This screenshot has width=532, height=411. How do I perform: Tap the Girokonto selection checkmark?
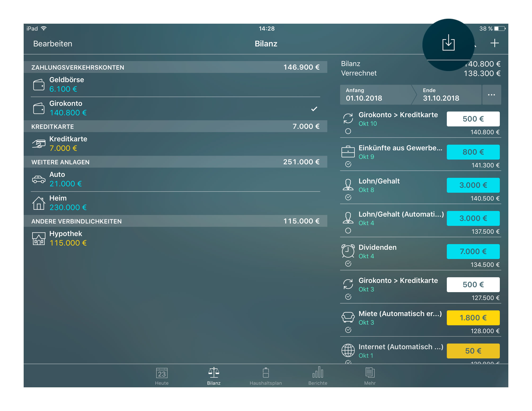314,109
